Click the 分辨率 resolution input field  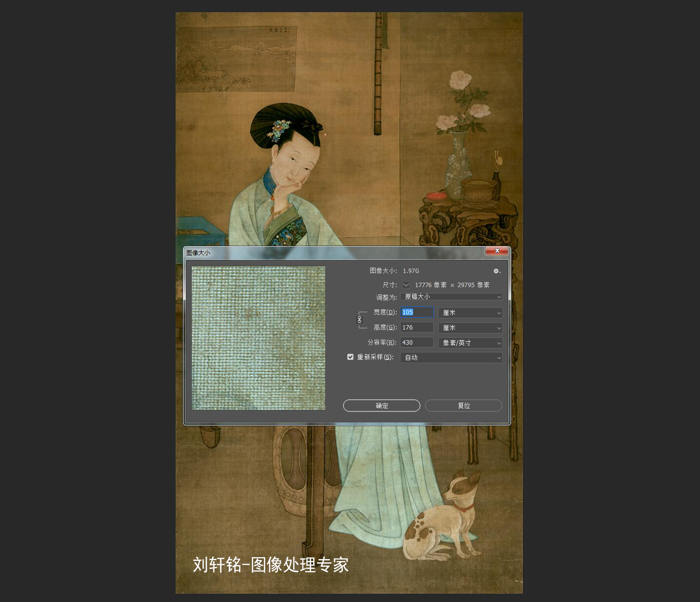417,342
